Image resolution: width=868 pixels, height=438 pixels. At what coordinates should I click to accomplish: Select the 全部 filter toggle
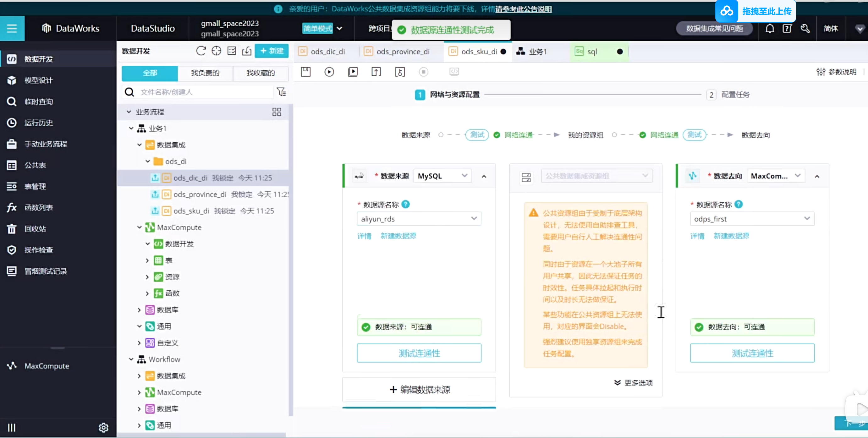point(150,73)
